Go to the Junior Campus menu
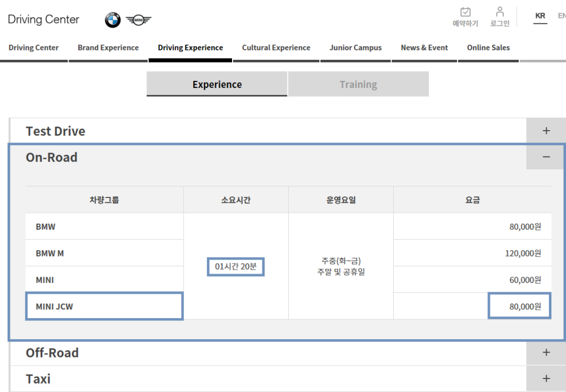 356,47
